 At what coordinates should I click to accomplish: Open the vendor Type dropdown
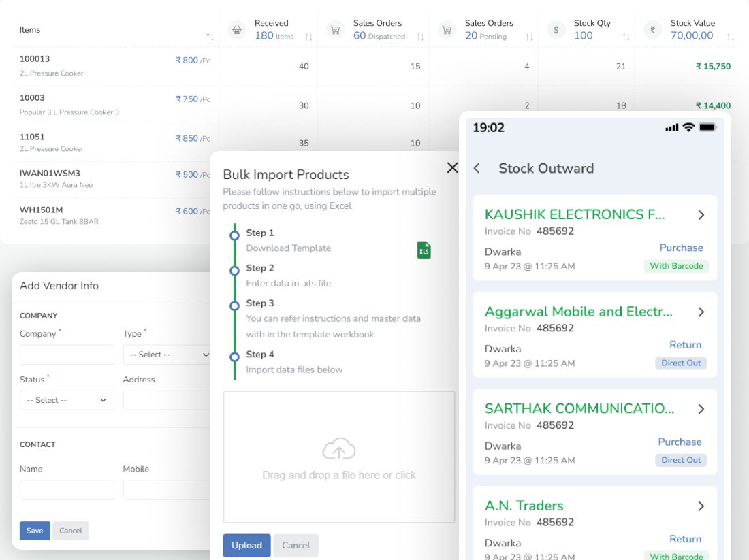point(168,355)
